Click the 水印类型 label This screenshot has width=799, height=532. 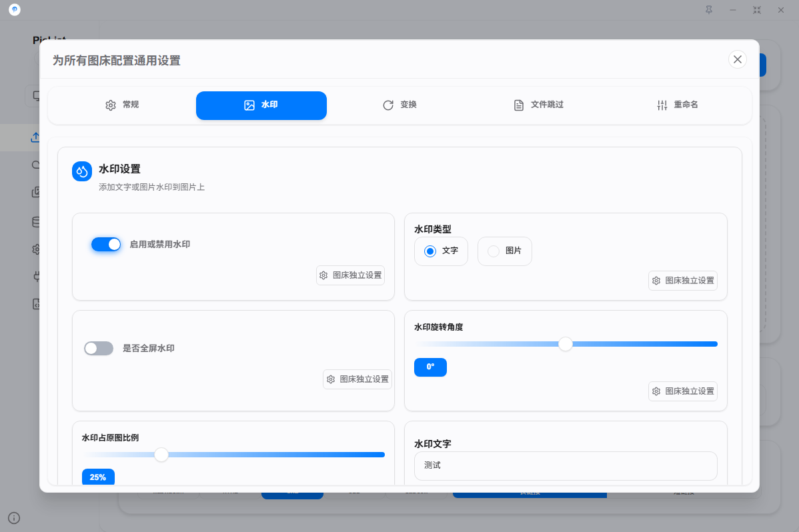tap(433, 229)
